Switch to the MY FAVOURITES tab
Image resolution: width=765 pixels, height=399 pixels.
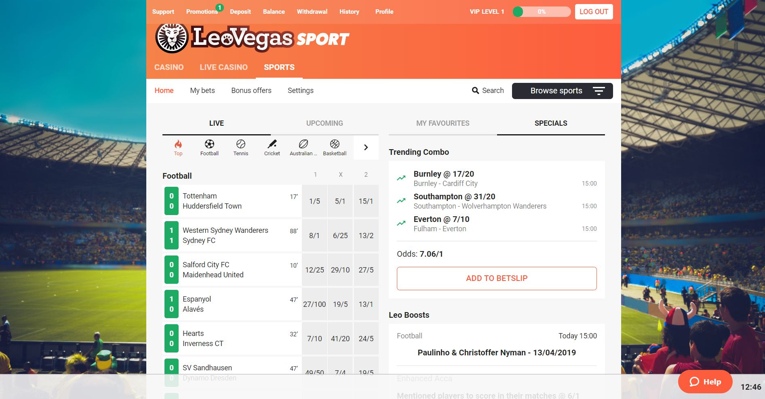[x=443, y=123]
